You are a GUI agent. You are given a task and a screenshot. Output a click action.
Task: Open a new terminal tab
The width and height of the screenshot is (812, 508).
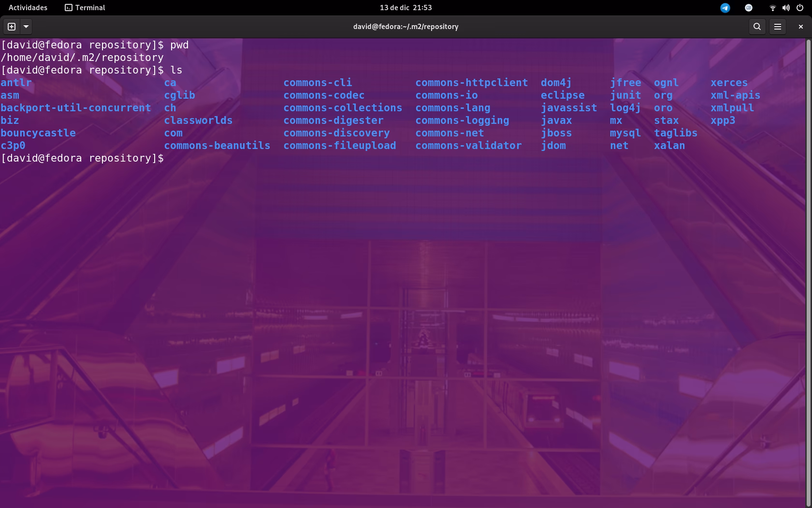[12, 27]
